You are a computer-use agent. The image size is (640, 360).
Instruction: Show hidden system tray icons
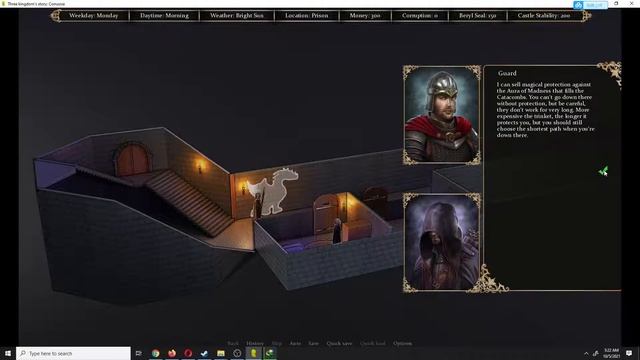coord(586,353)
